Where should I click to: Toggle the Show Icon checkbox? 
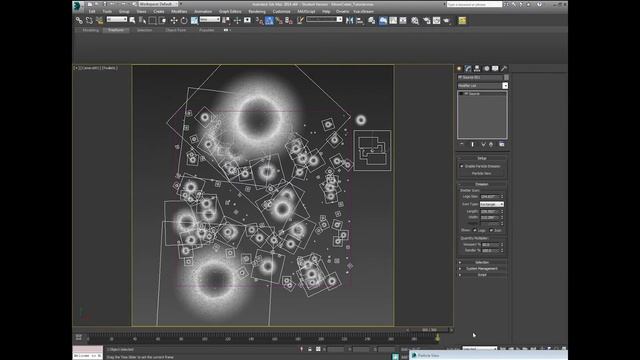point(491,230)
